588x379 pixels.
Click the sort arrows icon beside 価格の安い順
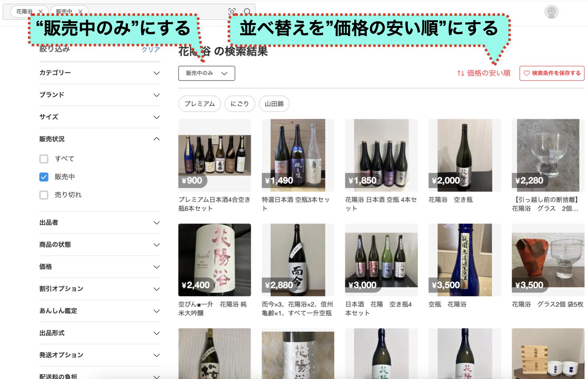coord(461,73)
